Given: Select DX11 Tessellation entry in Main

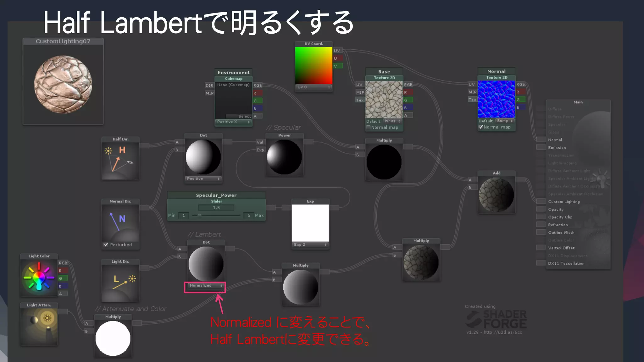Looking at the screenshot, I should pyautogui.click(x=566, y=263).
